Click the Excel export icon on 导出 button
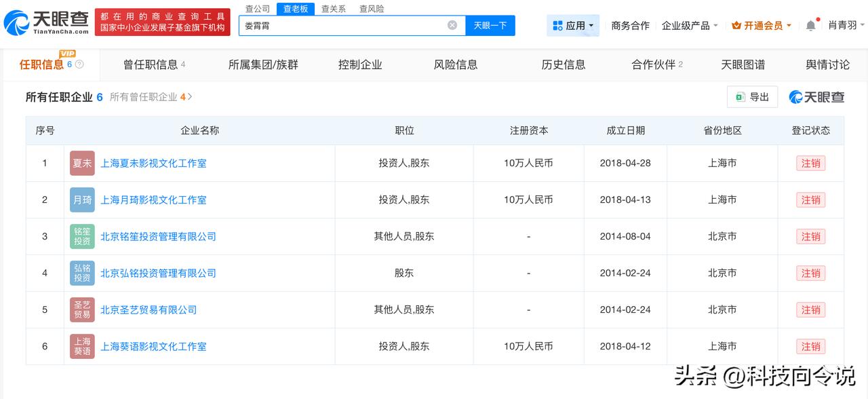The height and width of the screenshot is (399, 868). click(741, 96)
